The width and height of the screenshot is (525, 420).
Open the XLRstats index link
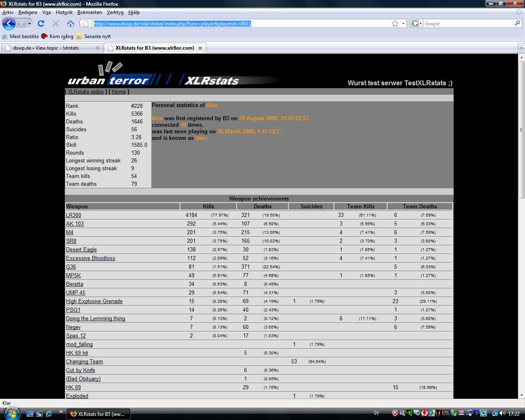click(86, 92)
